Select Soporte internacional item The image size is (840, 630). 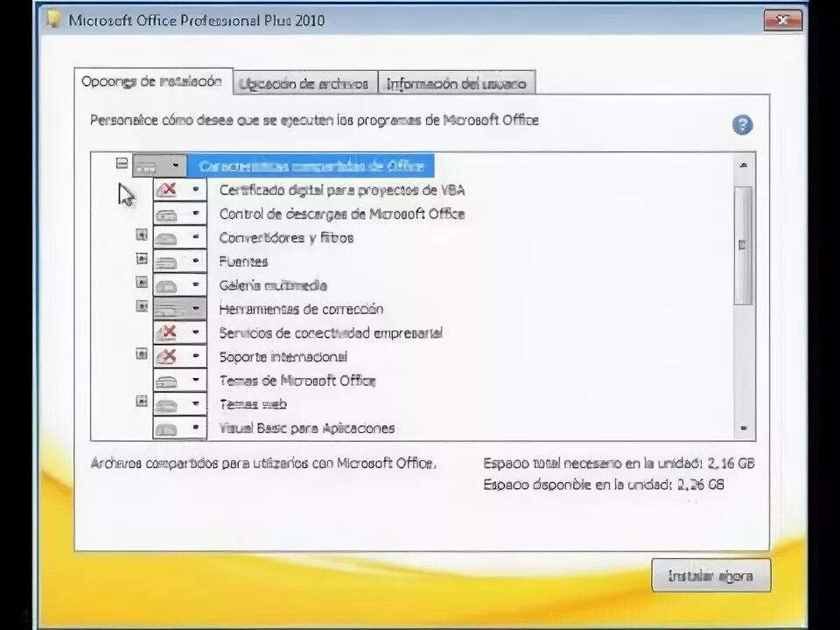click(x=283, y=357)
